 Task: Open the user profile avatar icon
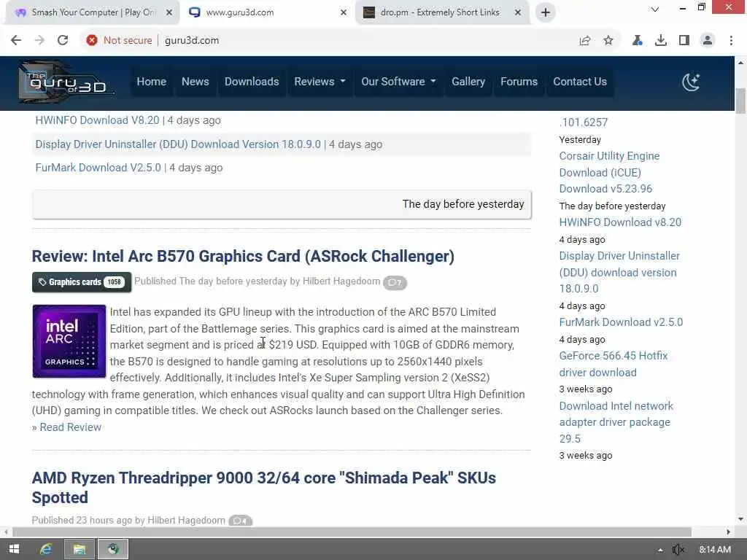click(708, 41)
